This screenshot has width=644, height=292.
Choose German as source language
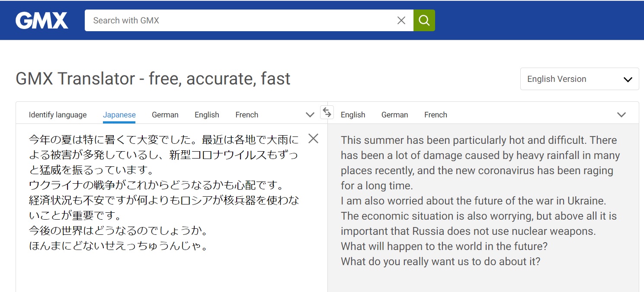(165, 115)
